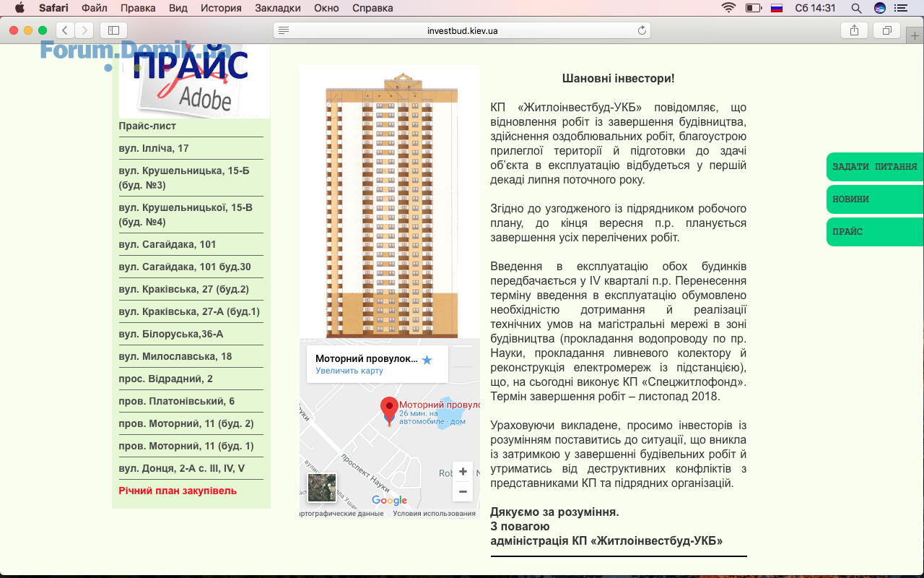The height and width of the screenshot is (578, 924).
Task: Open вул. Крушельницька, 15-Б link
Action: tap(184, 178)
